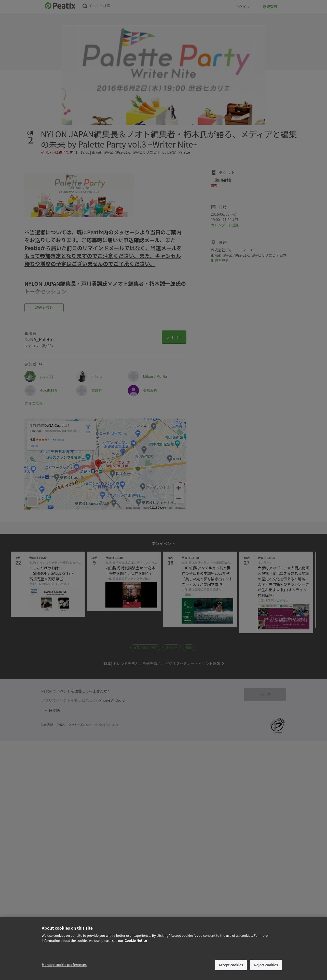Viewport: 327px width, 980px height.
Task: Open the 内田樹氏 特別講演会 event card
Action: click(124, 581)
